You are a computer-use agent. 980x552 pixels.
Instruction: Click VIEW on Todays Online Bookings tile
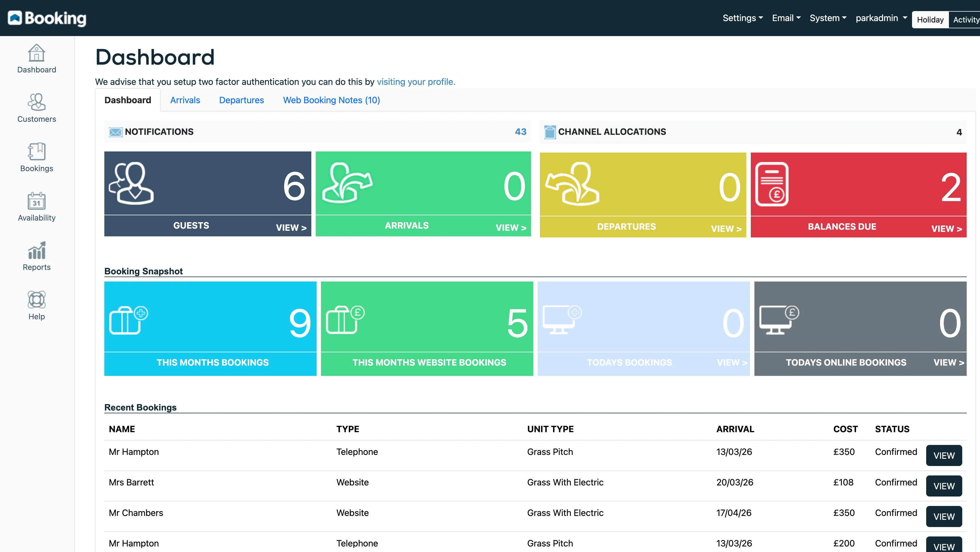(x=949, y=363)
